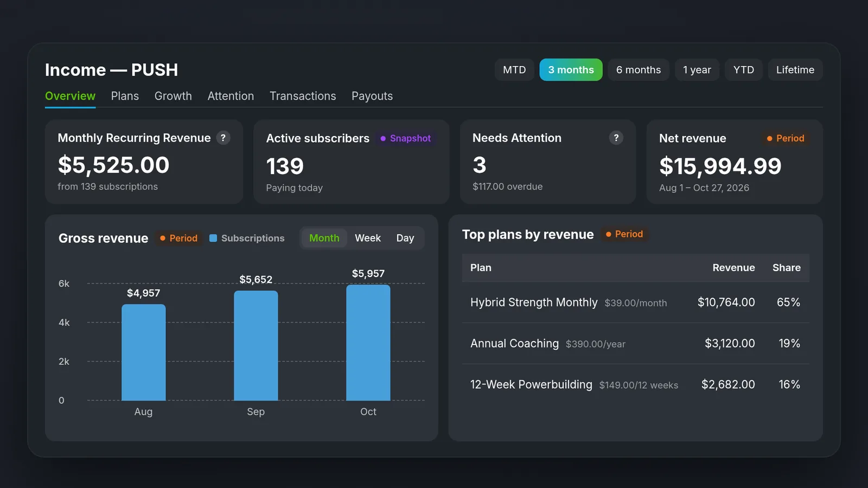Open the 12-Week Powerbuilding plan row

(x=636, y=384)
